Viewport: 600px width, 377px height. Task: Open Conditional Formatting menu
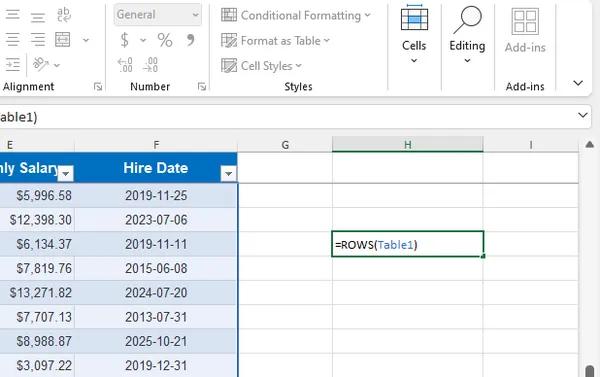296,15
